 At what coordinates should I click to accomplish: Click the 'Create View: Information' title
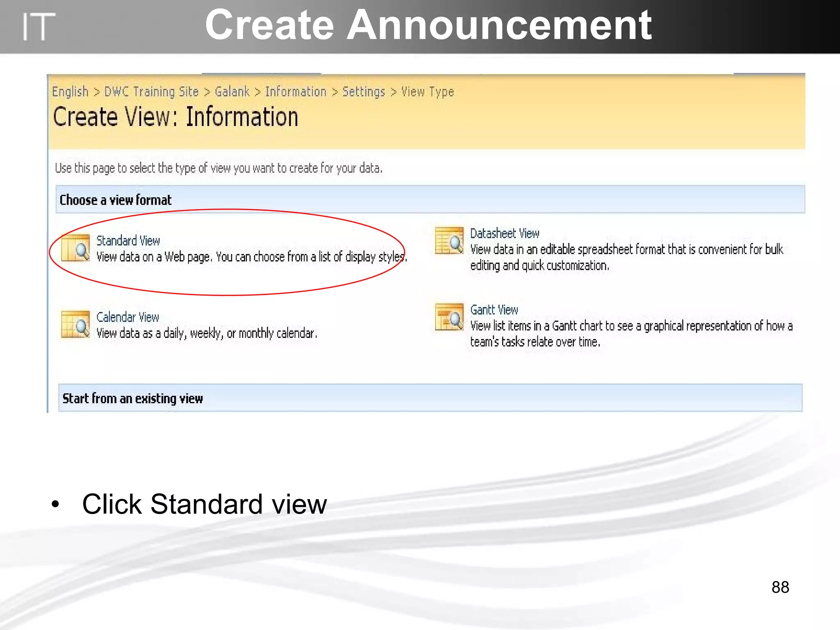tap(176, 117)
